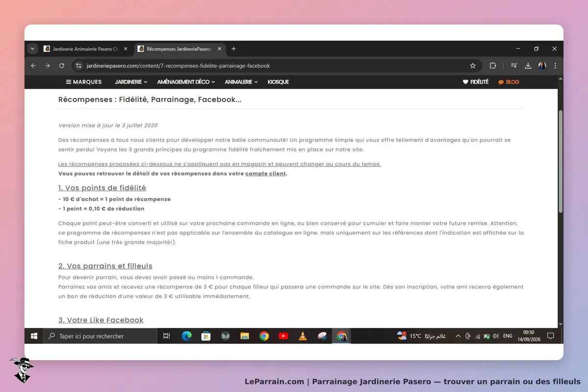Open the BLOG link
Image resolution: width=588 pixels, height=392 pixels.
[x=509, y=82]
